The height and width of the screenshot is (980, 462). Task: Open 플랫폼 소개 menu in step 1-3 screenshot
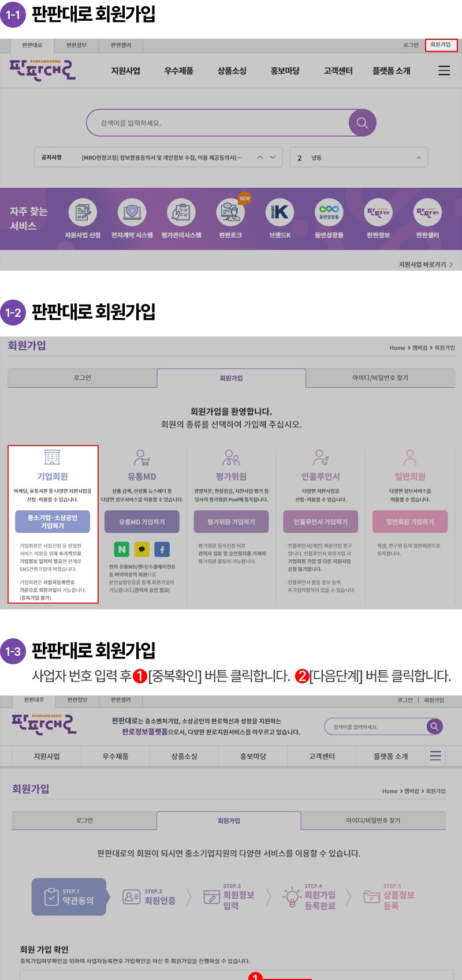click(x=391, y=756)
